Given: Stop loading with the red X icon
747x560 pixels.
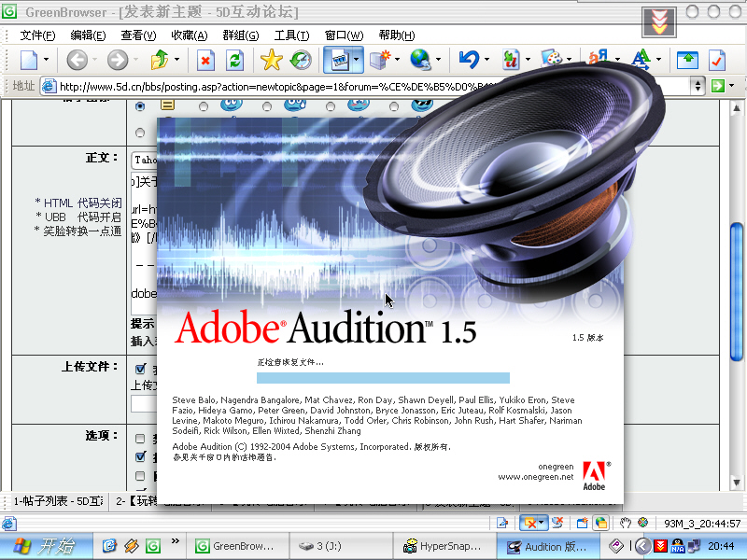Looking at the screenshot, I should click(205, 61).
